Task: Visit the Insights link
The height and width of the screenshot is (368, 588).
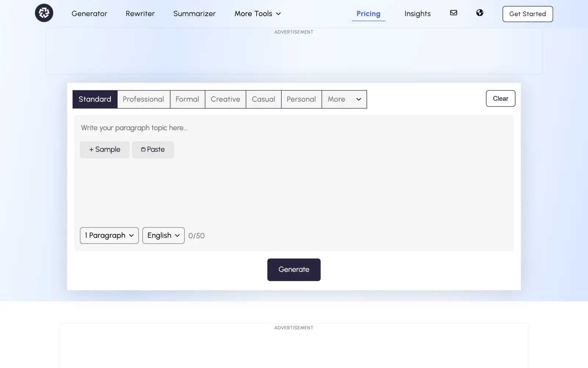Action: [x=417, y=14]
